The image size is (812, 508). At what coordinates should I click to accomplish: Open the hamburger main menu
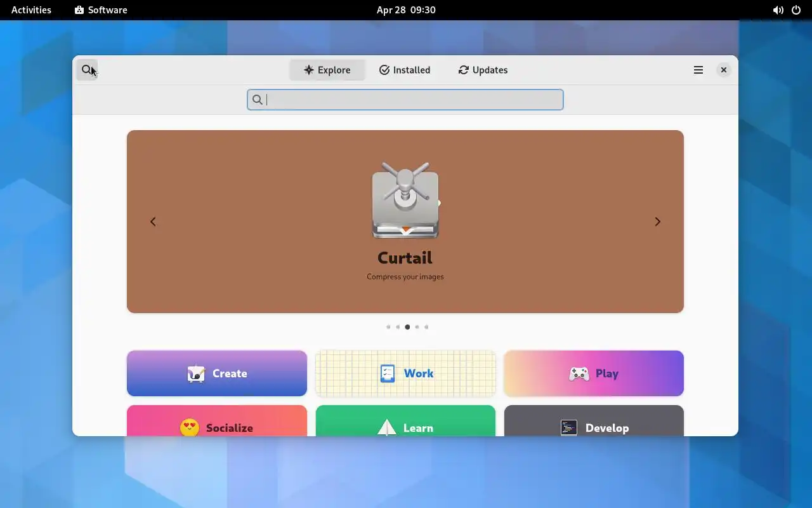(x=698, y=70)
